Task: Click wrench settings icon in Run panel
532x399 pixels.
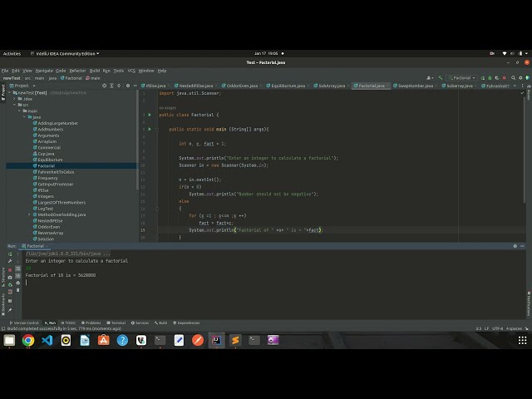Action: (10, 261)
